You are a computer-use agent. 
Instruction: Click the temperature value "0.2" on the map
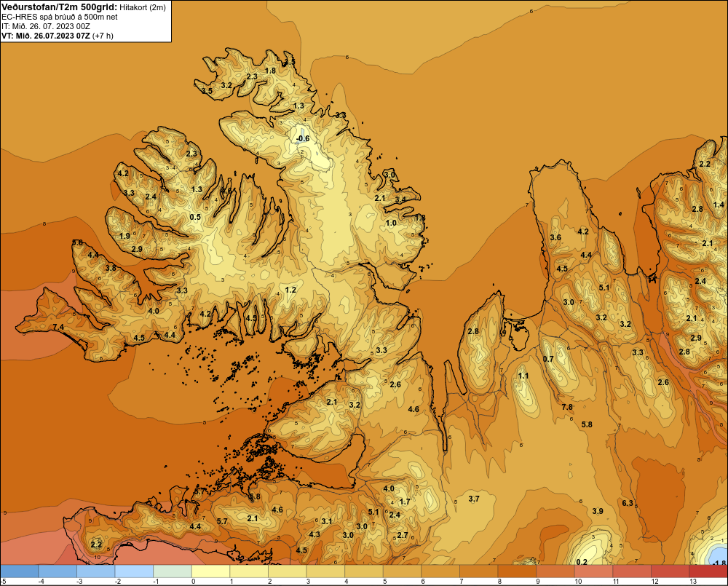pos(582,562)
